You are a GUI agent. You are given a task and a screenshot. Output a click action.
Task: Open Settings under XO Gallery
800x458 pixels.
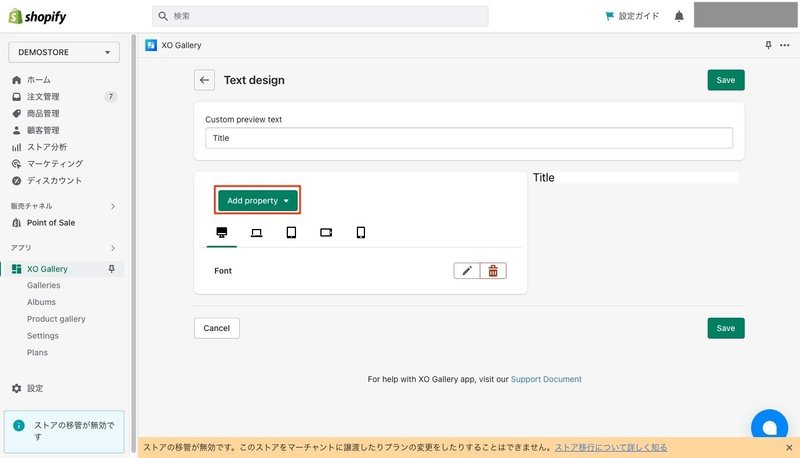point(43,336)
